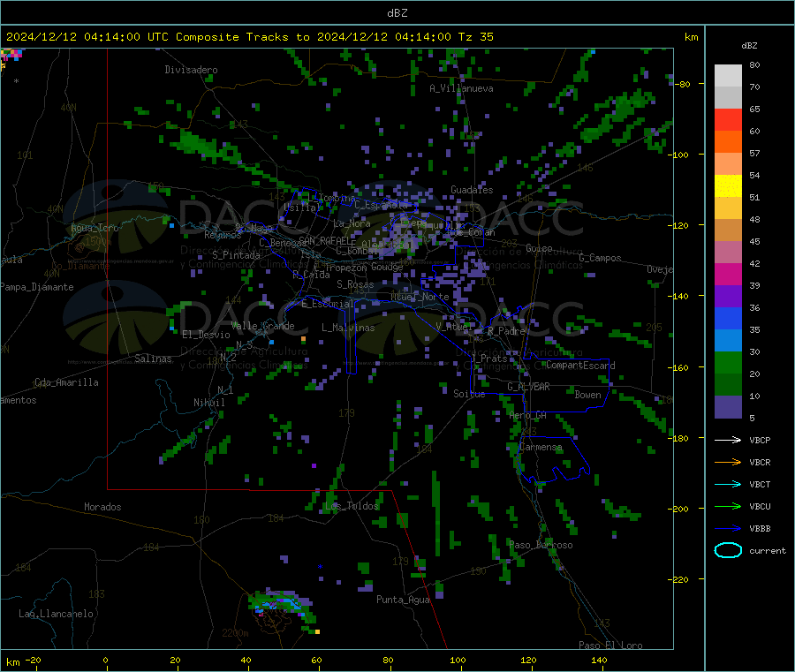The height and width of the screenshot is (672, 795).
Task: Click the 'Paso_El_Loro' map label
Action: (610, 646)
